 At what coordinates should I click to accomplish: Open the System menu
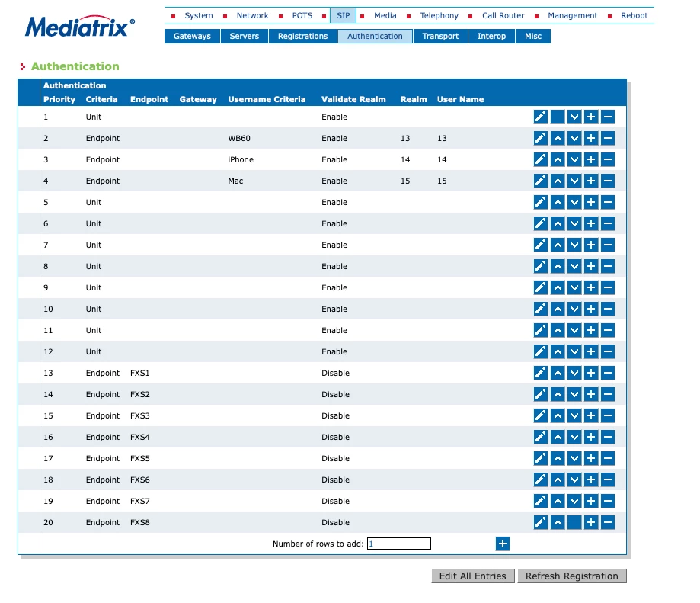(x=199, y=16)
